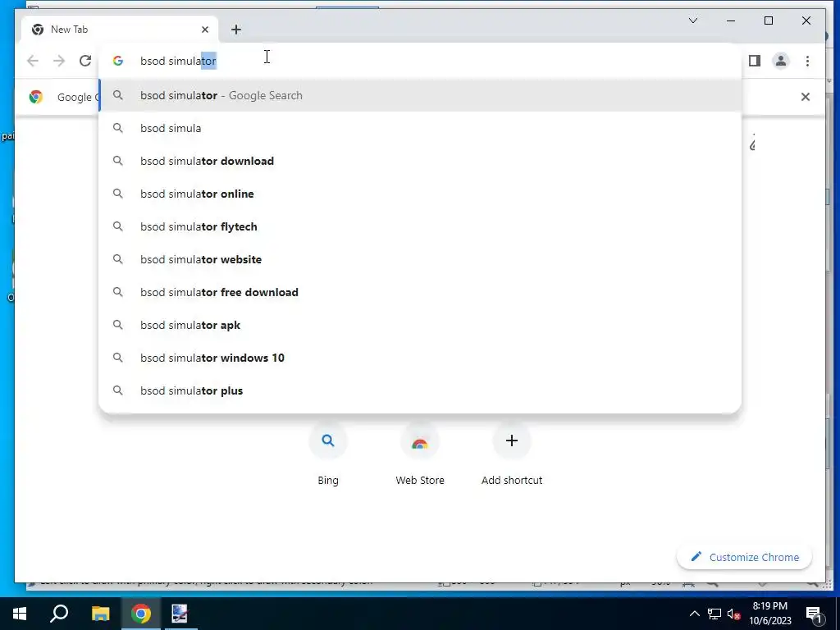Select 'bsod simulator online' suggestion

tap(420, 194)
